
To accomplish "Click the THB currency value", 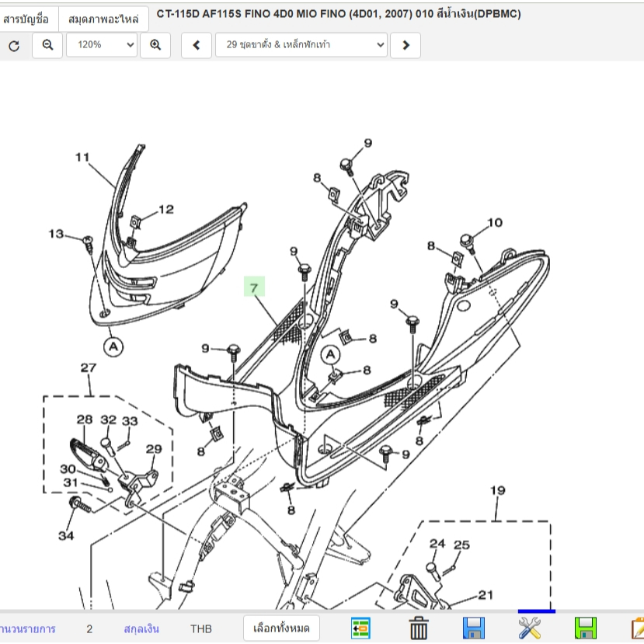I will (201, 628).
